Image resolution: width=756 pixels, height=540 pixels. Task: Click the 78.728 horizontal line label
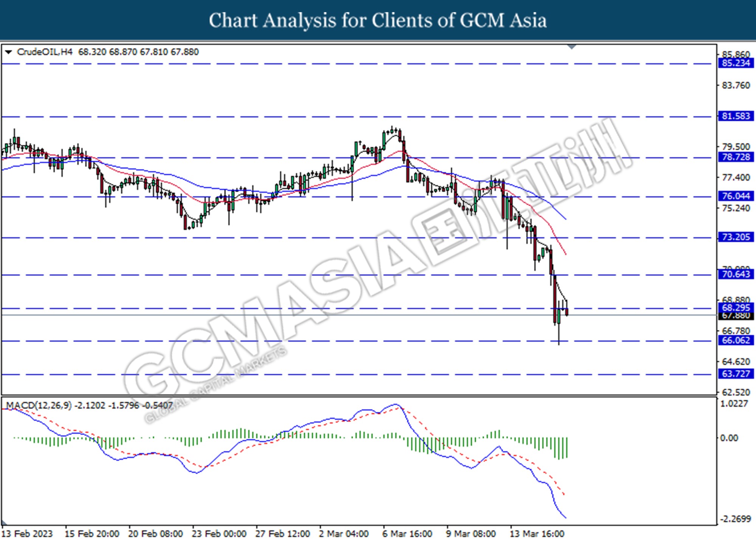[x=735, y=157]
